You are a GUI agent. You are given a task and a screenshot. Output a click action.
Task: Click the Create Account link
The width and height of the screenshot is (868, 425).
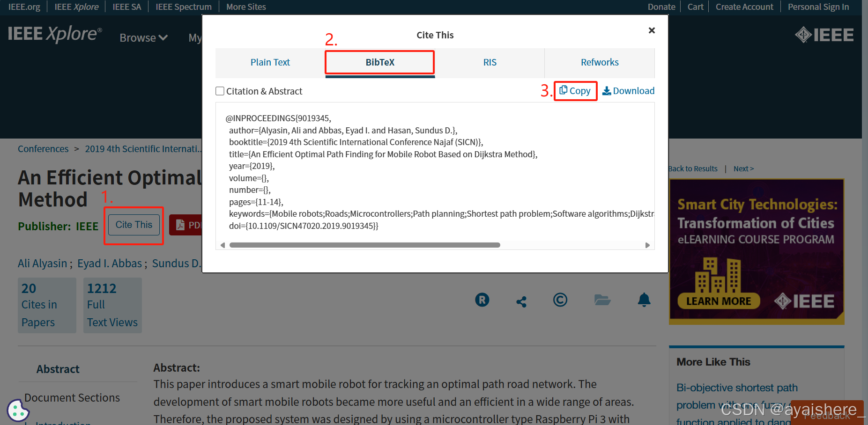(744, 7)
